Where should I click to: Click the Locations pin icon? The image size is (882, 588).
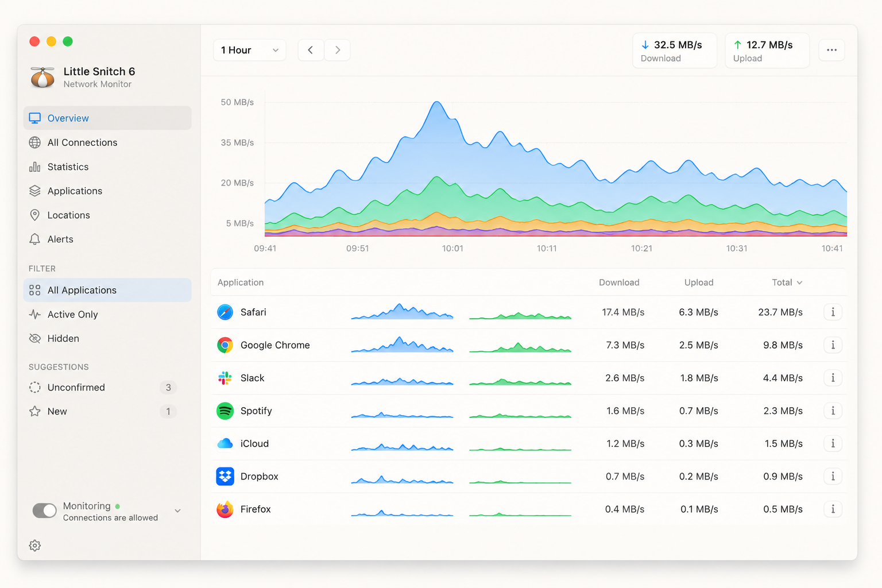[35, 215]
